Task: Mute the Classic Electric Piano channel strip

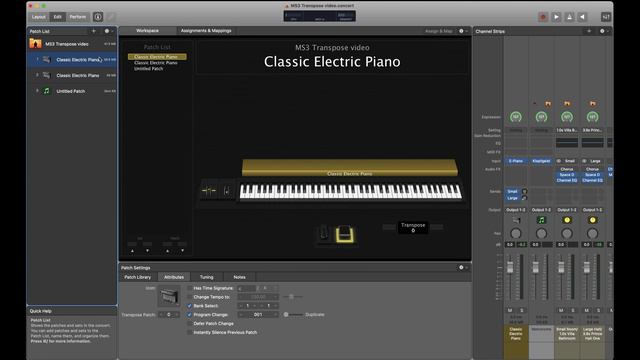Action: coord(510,311)
